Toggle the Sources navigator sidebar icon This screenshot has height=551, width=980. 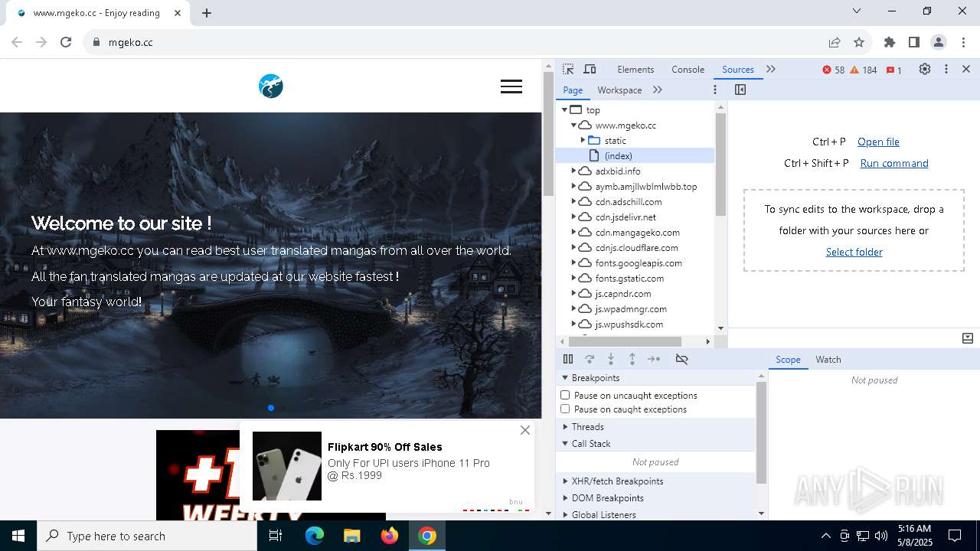click(740, 90)
